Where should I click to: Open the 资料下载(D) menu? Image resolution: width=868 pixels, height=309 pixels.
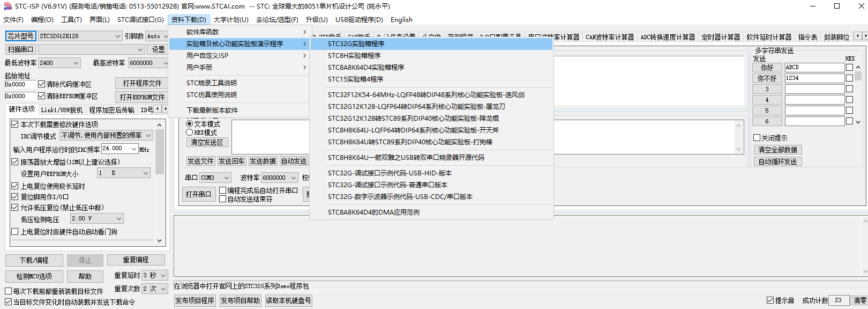pos(189,20)
